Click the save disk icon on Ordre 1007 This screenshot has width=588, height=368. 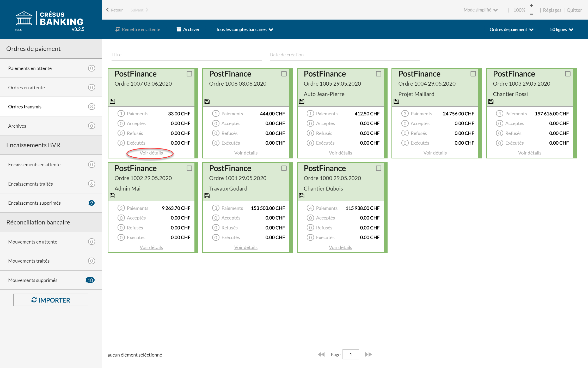[112, 101]
